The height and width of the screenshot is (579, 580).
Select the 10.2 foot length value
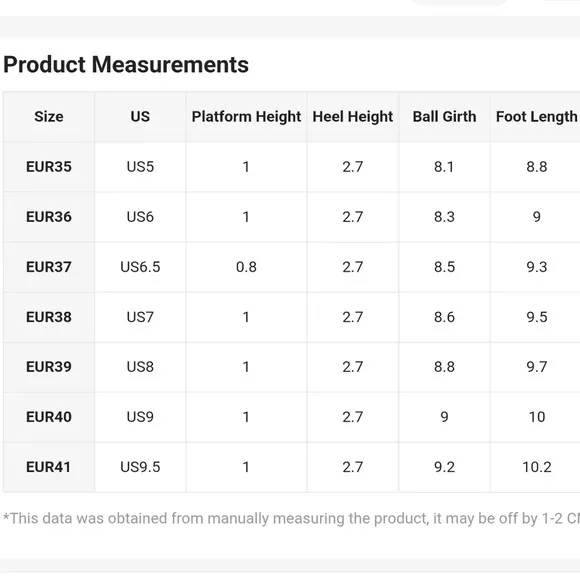click(537, 467)
